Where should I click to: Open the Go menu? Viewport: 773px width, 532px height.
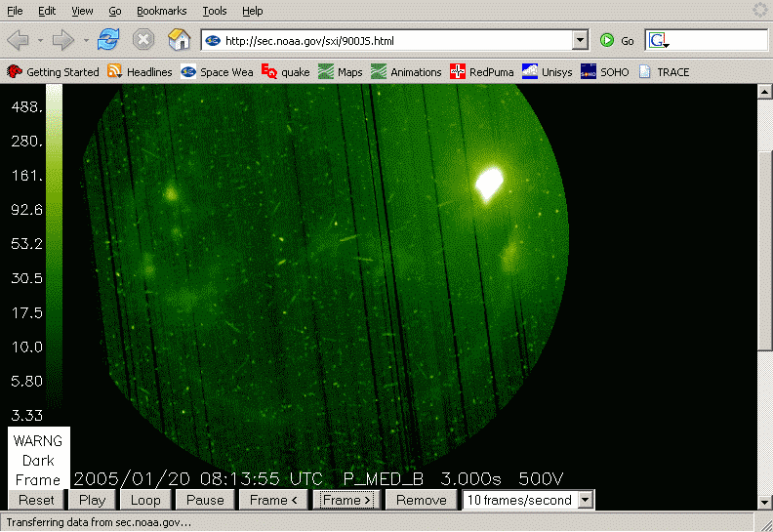click(x=115, y=11)
